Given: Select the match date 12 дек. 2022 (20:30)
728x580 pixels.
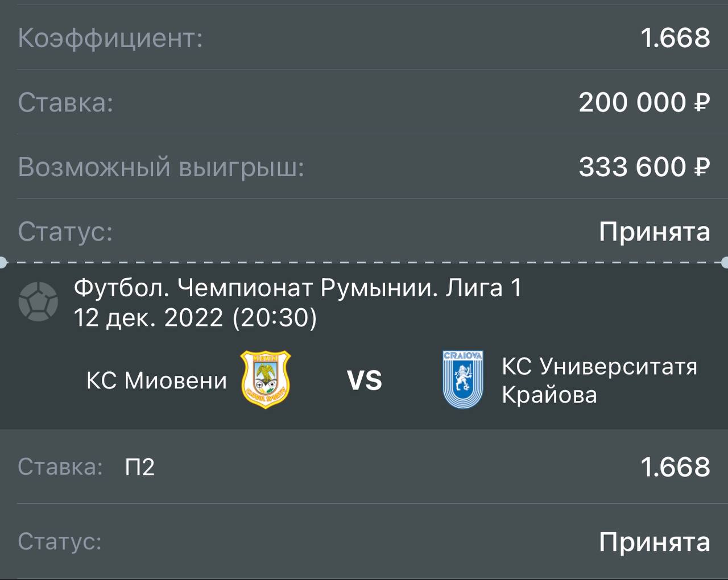Looking at the screenshot, I should [195, 317].
